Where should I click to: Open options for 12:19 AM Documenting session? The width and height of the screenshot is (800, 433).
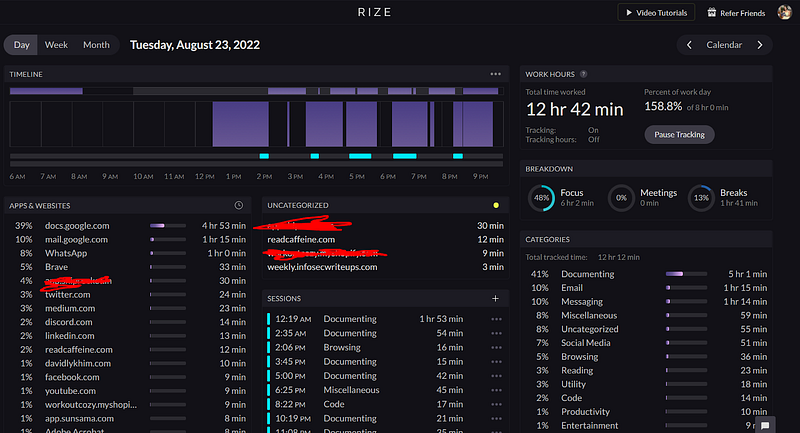[496, 319]
